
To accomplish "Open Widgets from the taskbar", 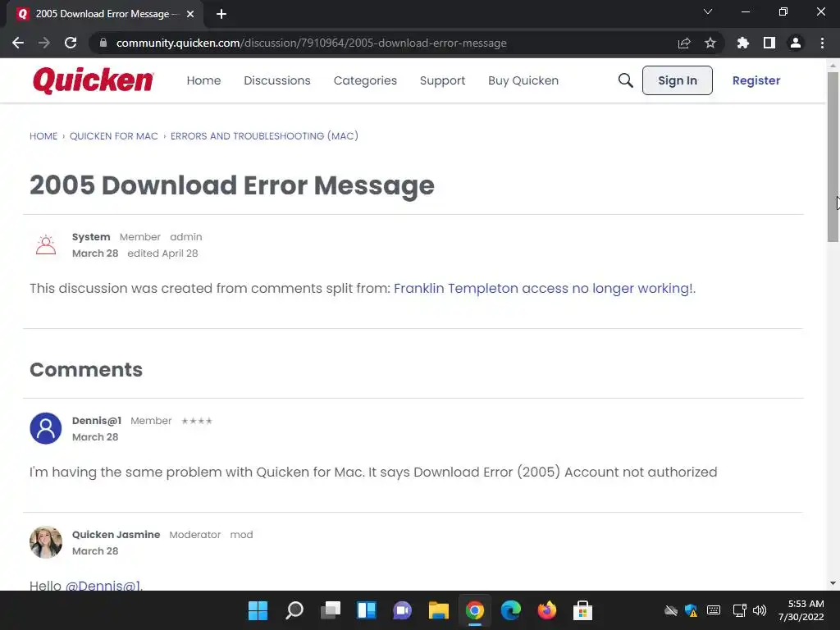I will pyautogui.click(x=367, y=610).
